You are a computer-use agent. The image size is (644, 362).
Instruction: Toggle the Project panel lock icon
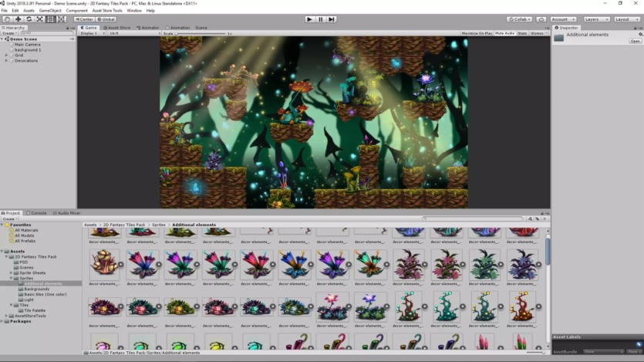pos(542,213)
